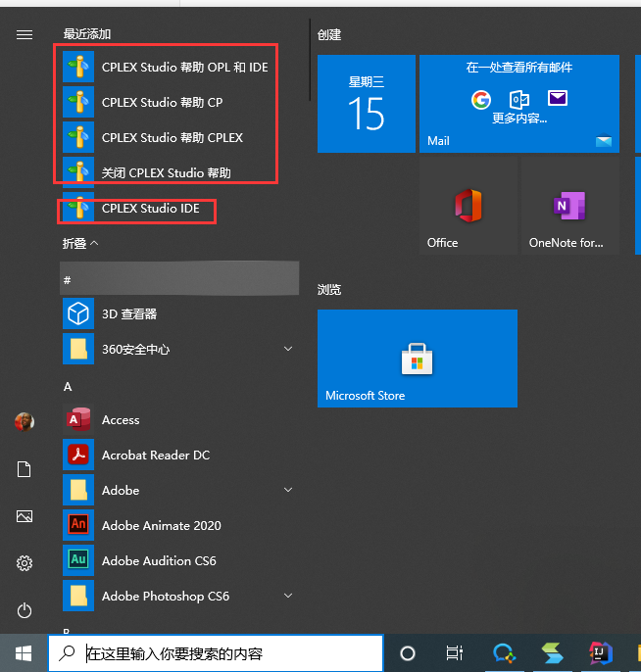Open Adobe Audition CS6 icon
This screenshot has height=672, width=641.
78,560
